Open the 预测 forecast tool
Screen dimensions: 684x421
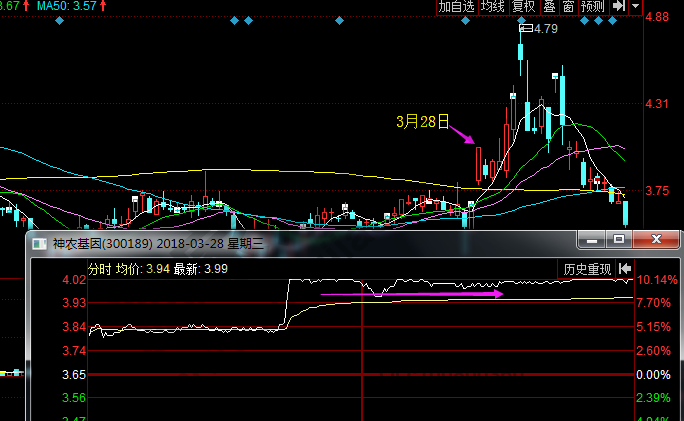pos(592,7)
